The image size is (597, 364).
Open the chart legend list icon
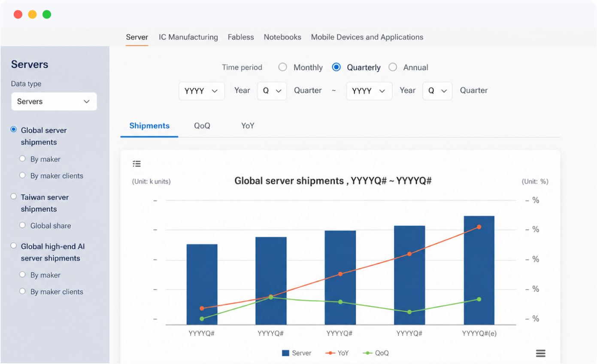point(137,164)
